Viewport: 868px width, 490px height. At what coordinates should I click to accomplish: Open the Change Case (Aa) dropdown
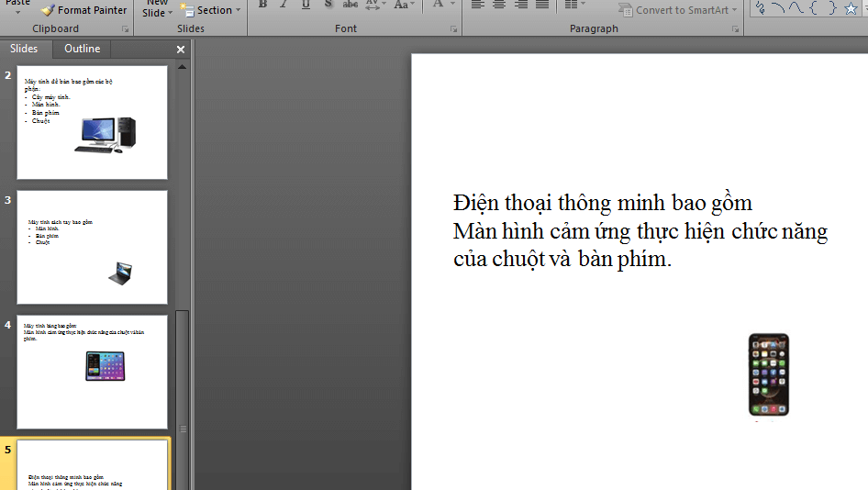click(x=404, y=5)
